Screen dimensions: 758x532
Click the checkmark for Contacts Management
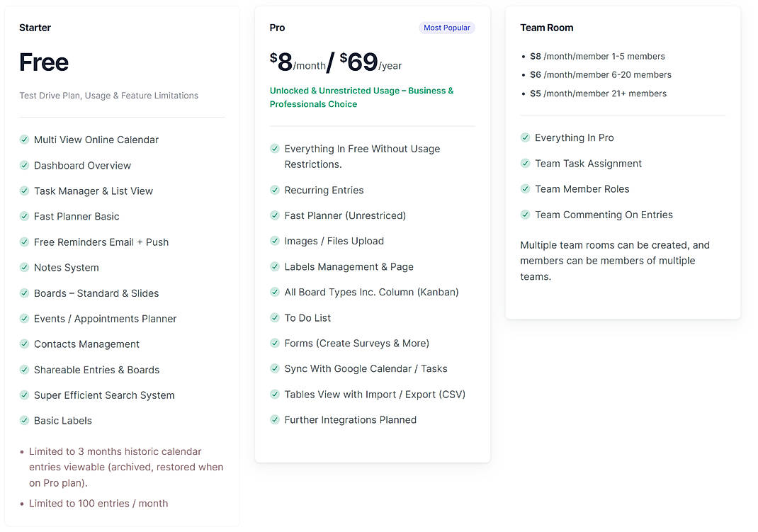[x=23, y=344]
